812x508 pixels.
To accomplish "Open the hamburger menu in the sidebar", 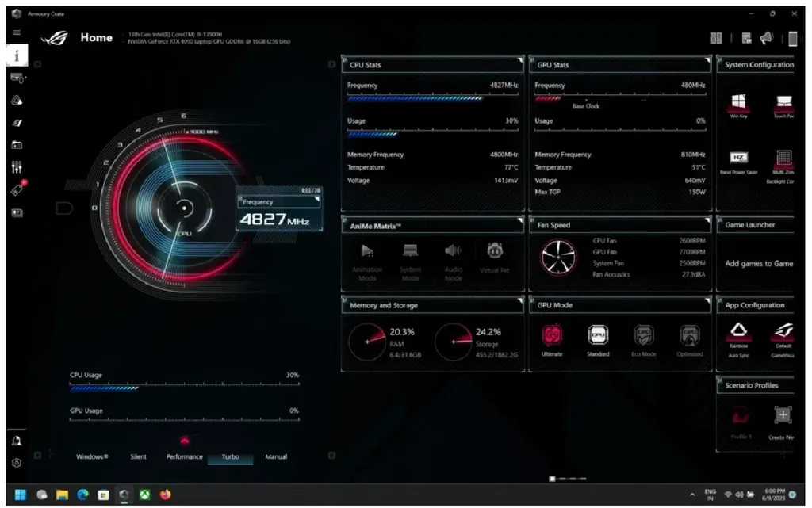I will pos(17,32).
